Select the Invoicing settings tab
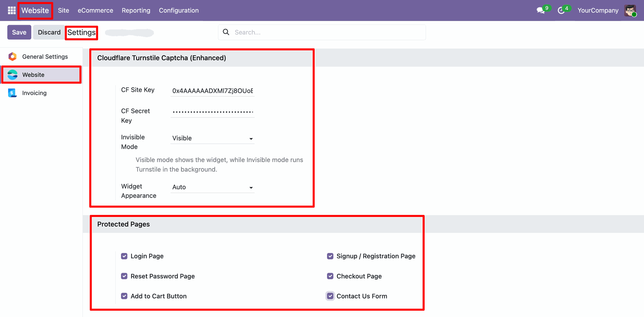The image size is (644, 317). tap(41, 93)
